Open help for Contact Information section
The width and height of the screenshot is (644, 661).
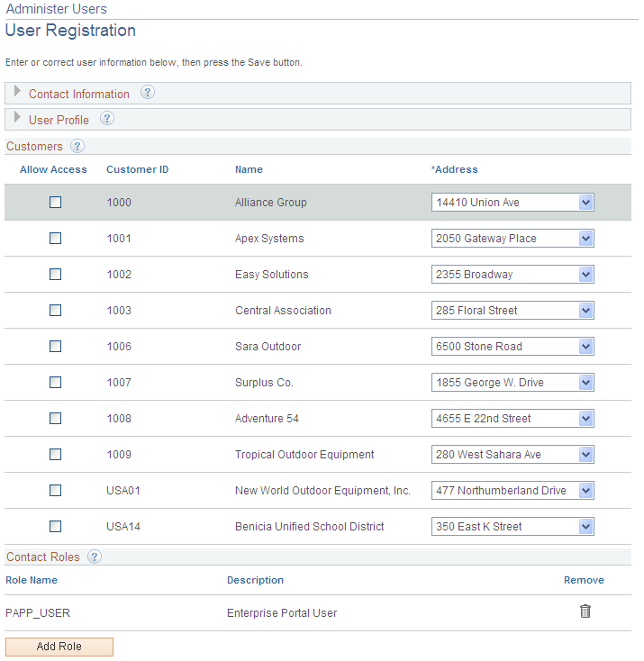coord(147,93)
